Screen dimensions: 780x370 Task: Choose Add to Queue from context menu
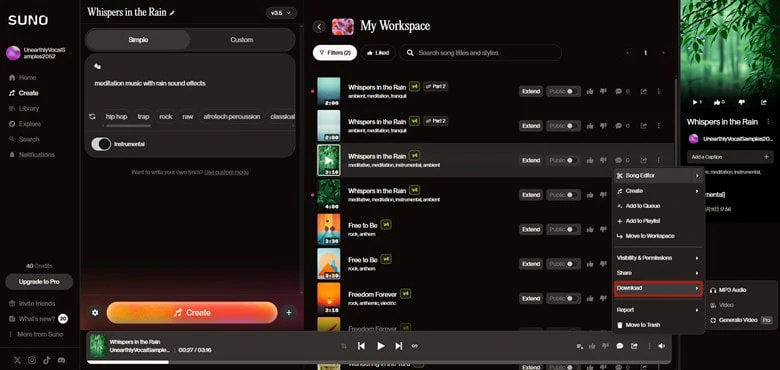[659, 206]
